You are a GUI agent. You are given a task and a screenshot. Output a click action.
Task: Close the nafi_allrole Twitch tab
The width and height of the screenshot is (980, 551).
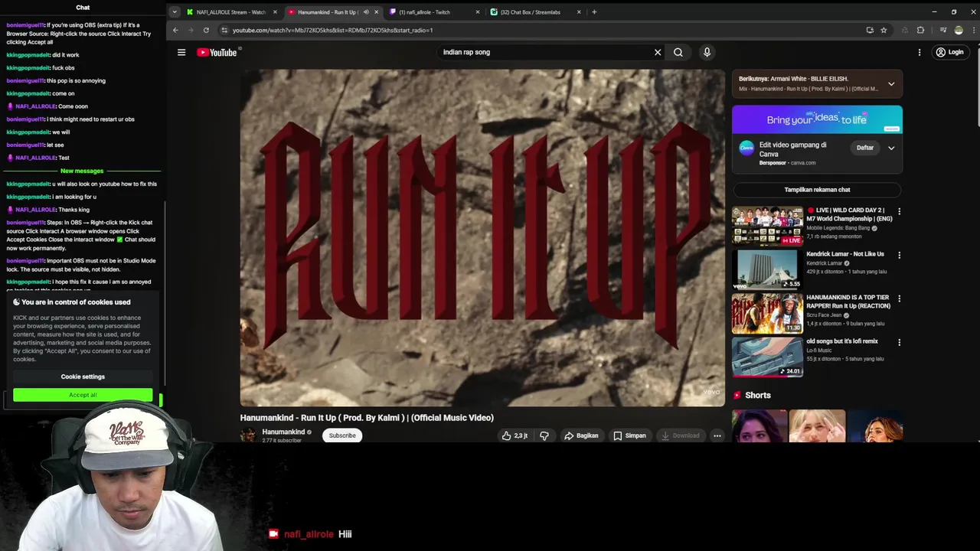click(x=478, y=11)
